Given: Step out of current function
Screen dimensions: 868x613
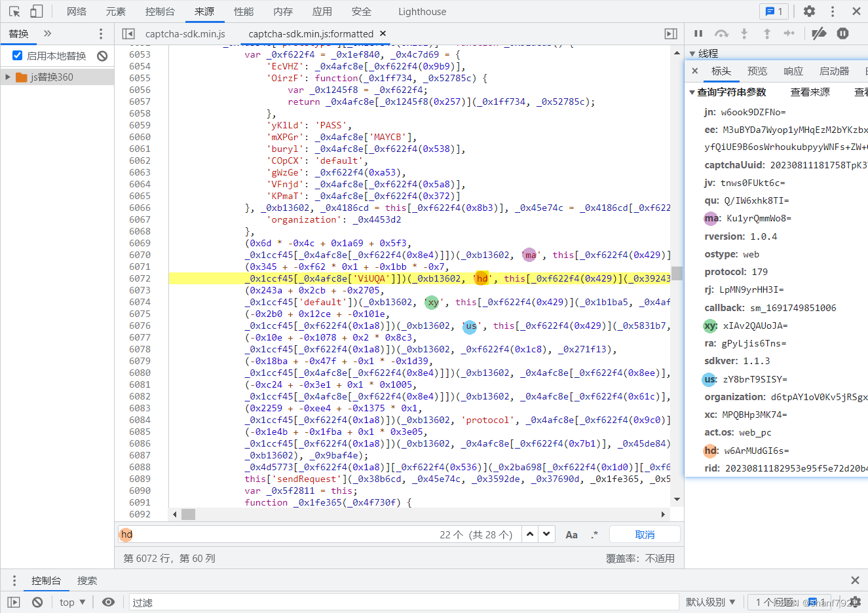Looking at the screenshot, I should (766, 33).
